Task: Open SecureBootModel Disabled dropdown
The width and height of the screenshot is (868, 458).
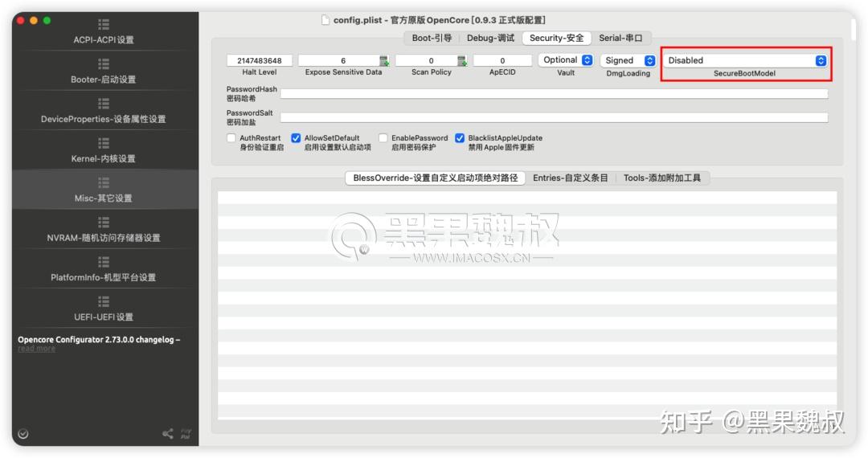Action: point(745,61)
